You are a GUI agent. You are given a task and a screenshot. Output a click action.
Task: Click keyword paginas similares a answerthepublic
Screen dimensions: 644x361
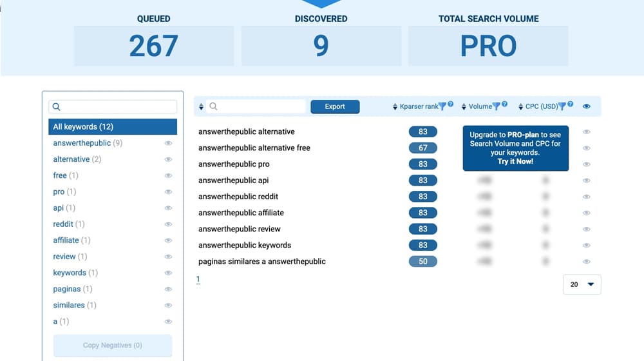tap(262, 262)
